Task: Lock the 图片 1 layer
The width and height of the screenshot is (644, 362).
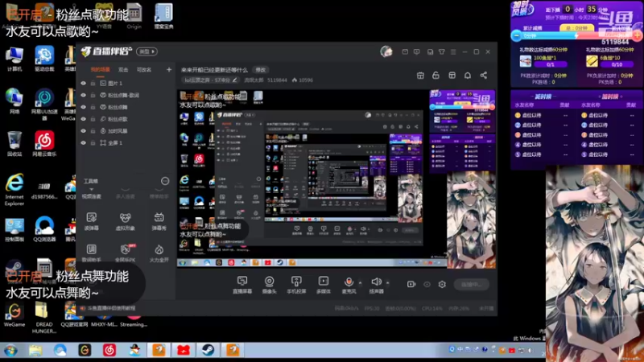Action: (93, 84)
